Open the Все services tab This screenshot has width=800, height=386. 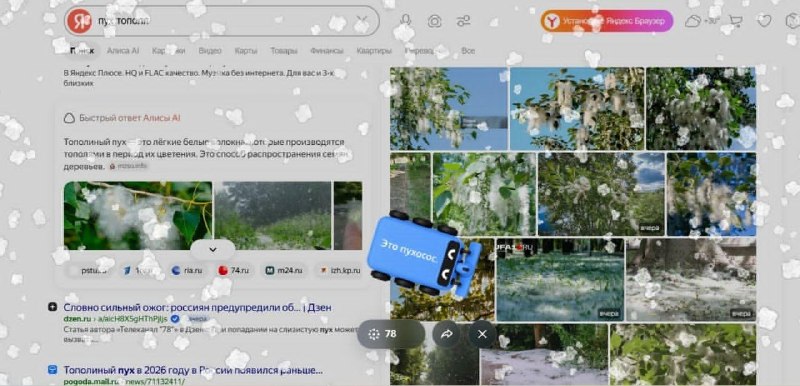[x=468, y=50]
